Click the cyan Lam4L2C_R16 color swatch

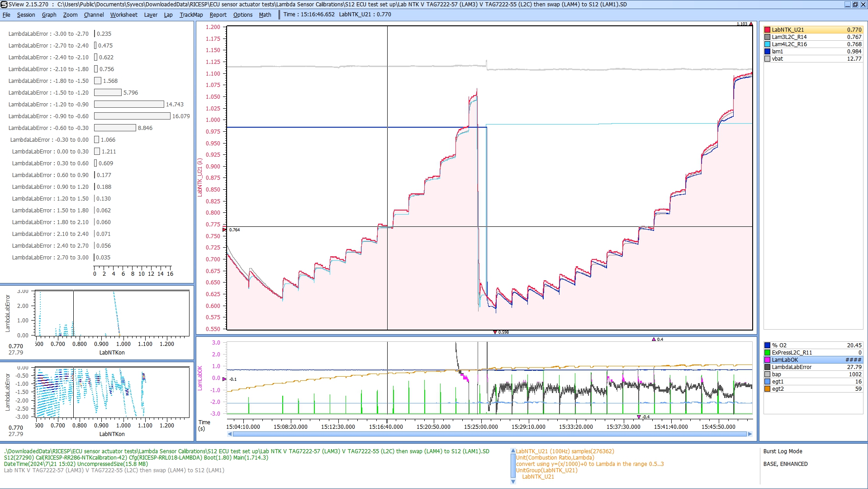pyautogui.click(x=767, y=44)
